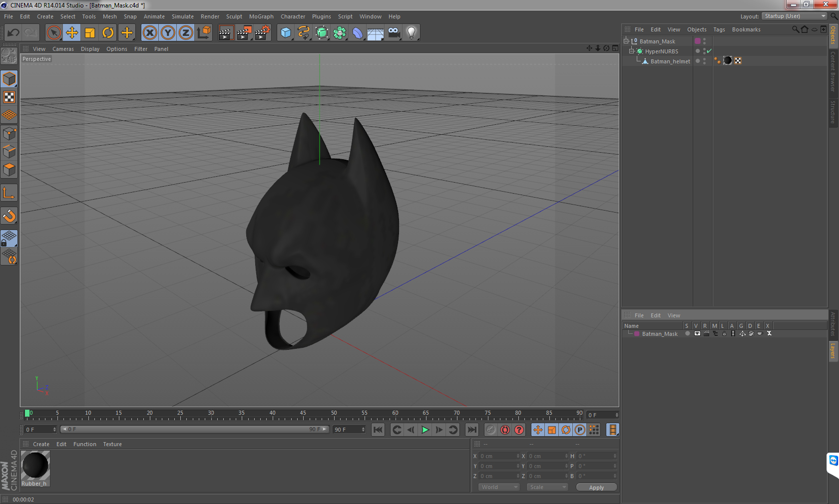
Task: Toggle Batman_helmet visibility dots
Action: [704, 61]
